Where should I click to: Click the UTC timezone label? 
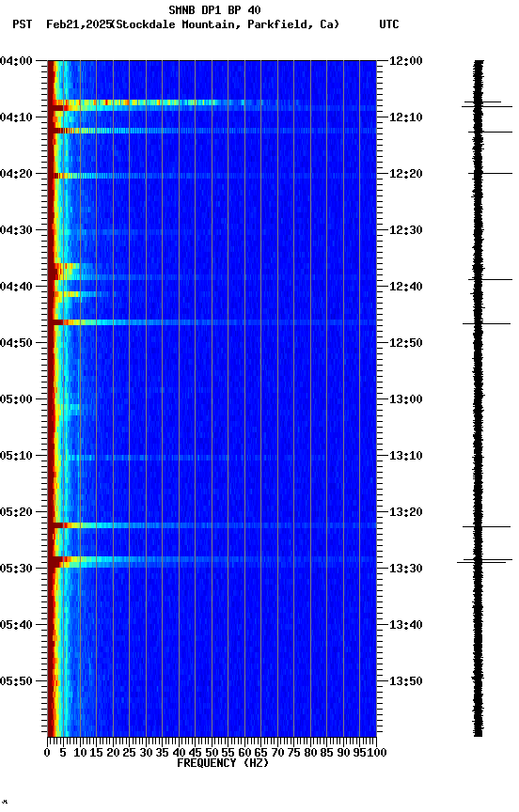click(389, 24)
